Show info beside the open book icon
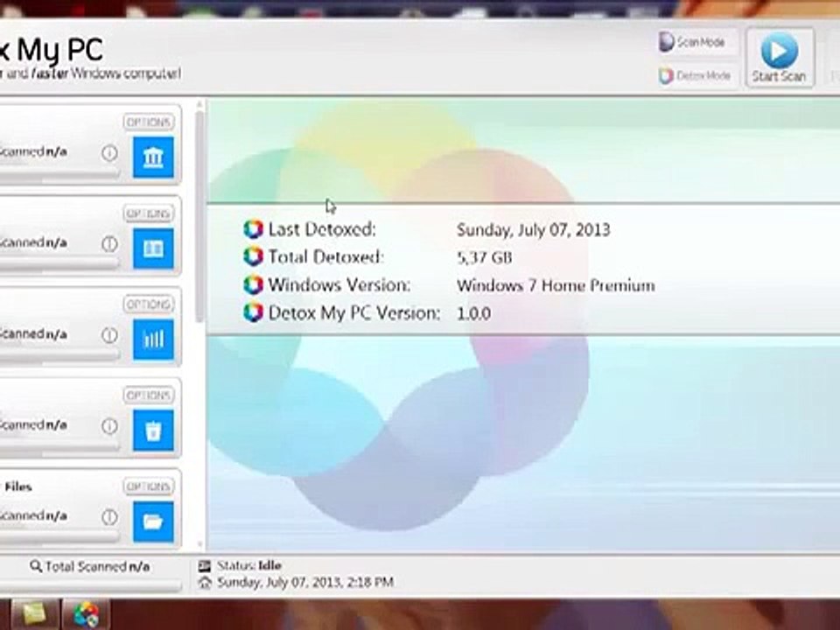Screen dimensions: 840x630 [109, 244]
